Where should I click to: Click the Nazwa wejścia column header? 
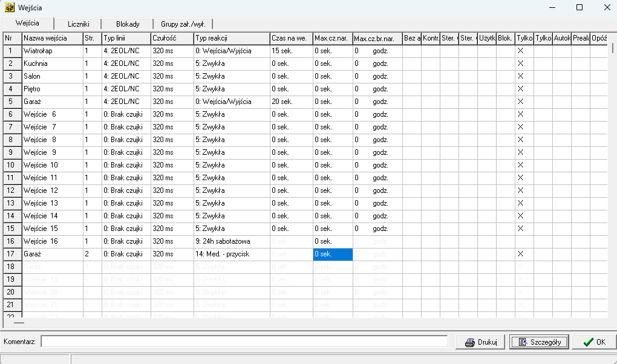[53, 38]
